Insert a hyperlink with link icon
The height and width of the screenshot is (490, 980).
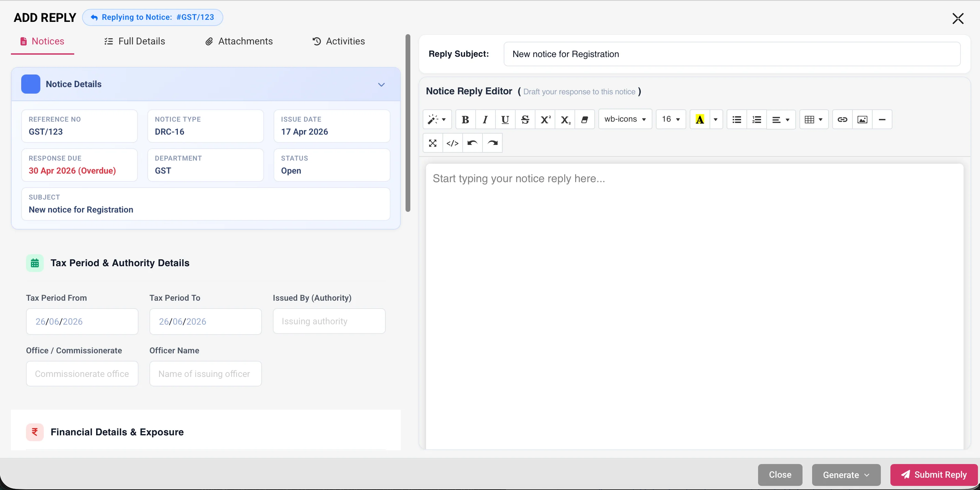pyautogui.click(x=842, y=119)
